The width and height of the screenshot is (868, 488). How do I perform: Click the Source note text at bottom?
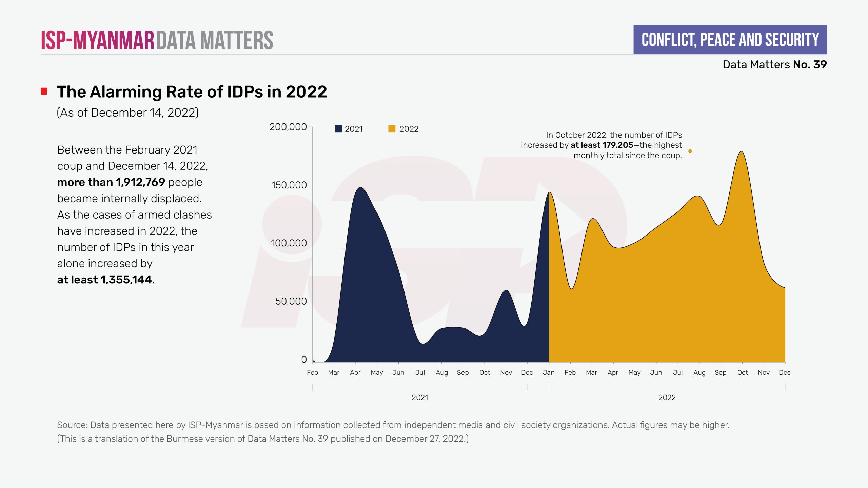point(393,425)
